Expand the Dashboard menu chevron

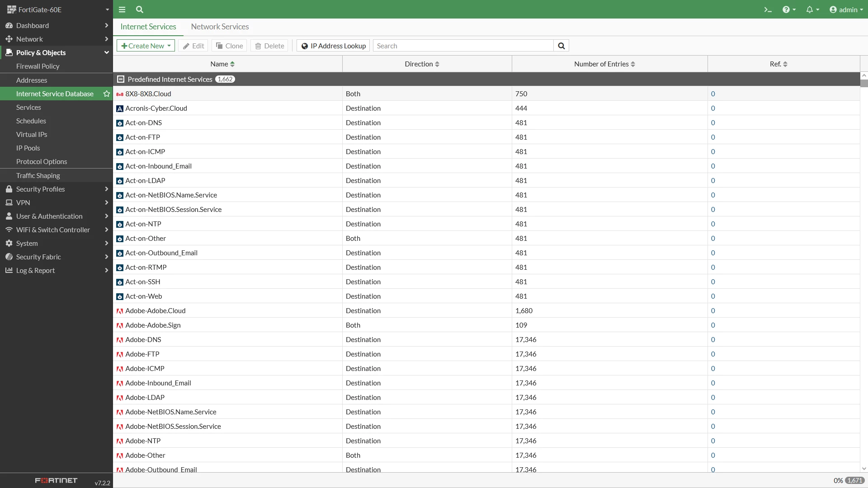pos(107,26)
